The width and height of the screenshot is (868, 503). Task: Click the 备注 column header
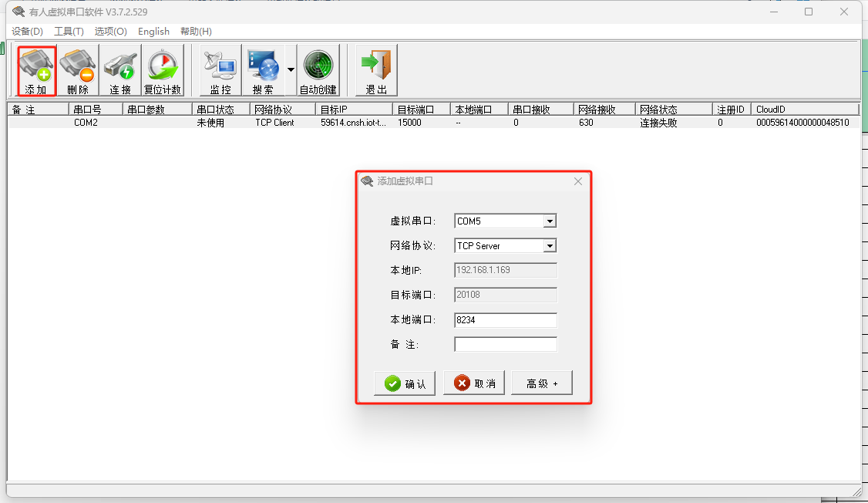pyautogui.click(x=38, y=109)
